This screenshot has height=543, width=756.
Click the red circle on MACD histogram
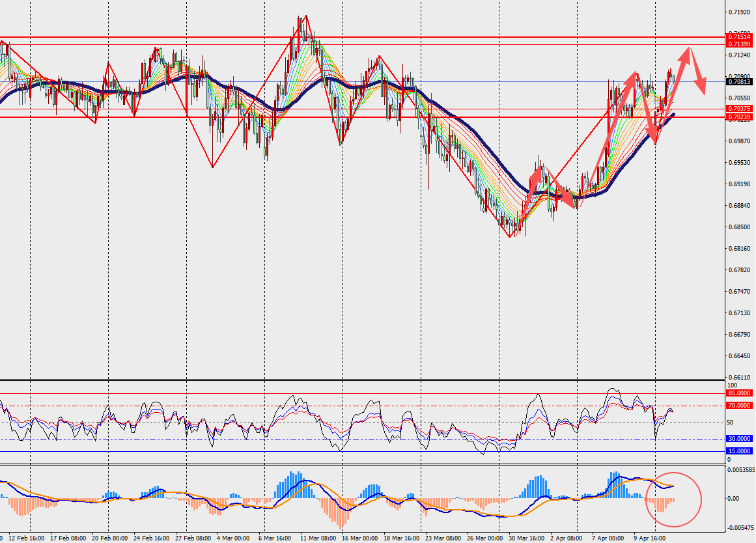tap(673, 499)
